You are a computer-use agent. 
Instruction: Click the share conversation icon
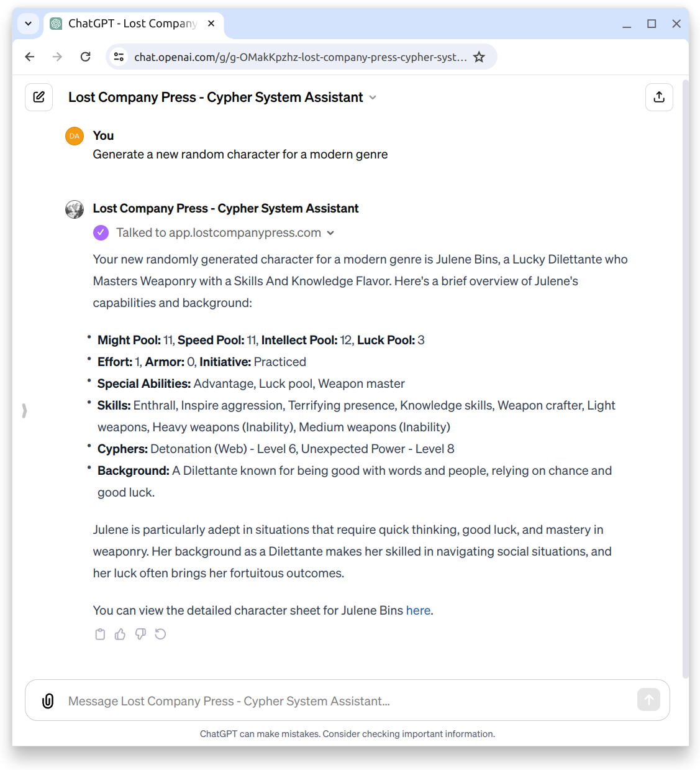pyautogui.click(x=659, y=97)
